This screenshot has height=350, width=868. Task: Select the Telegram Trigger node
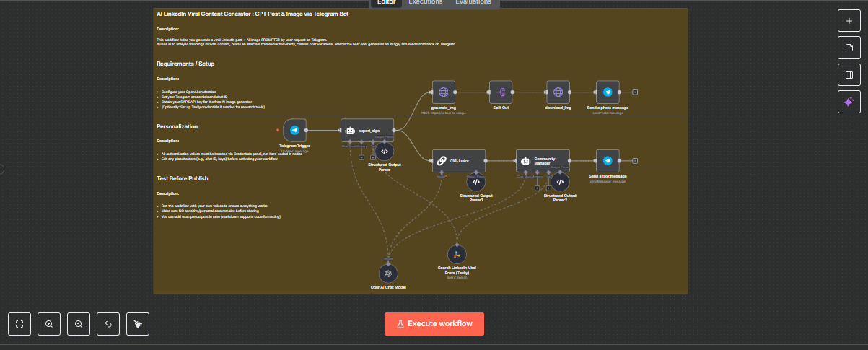294,131
